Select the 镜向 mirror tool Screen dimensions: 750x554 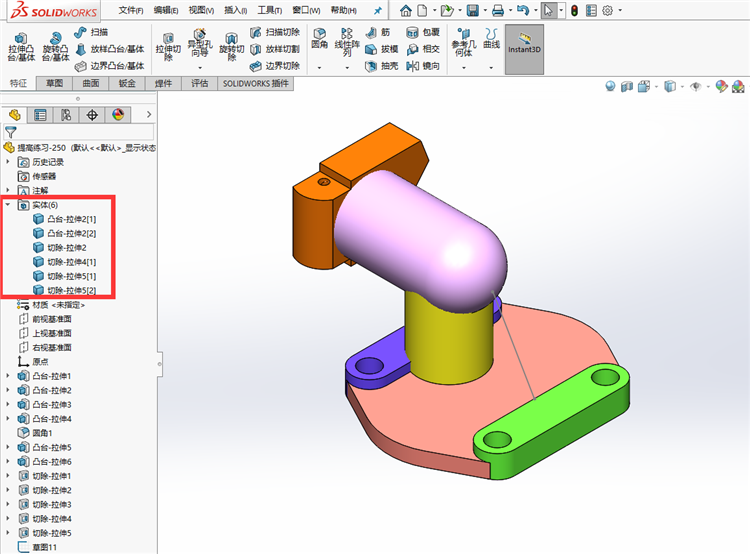(423, 66)
